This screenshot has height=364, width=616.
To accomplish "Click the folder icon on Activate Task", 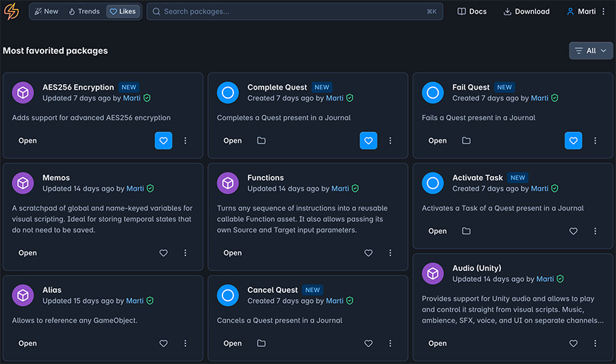I will 466,231.
